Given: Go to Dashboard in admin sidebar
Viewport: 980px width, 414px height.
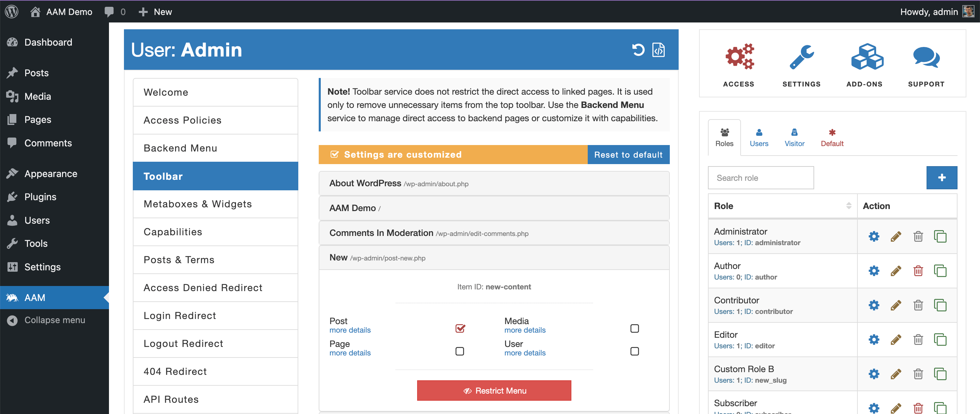Looking at the screenshot, I should click(54, 42).
